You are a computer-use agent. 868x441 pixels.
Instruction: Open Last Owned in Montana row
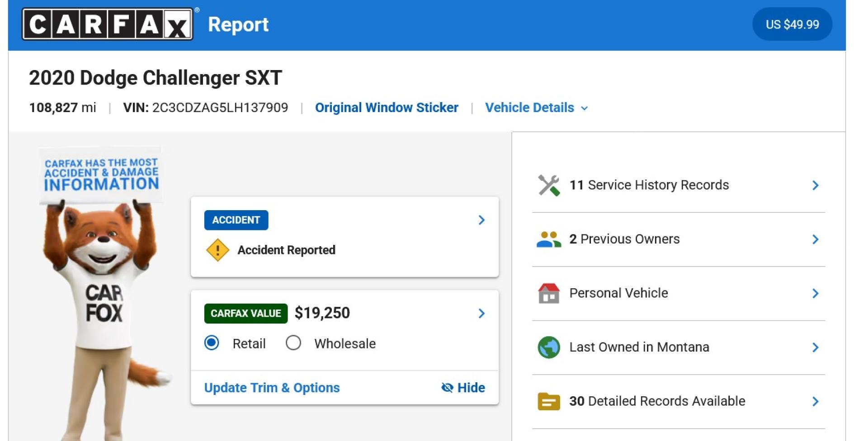pos(679,347)
